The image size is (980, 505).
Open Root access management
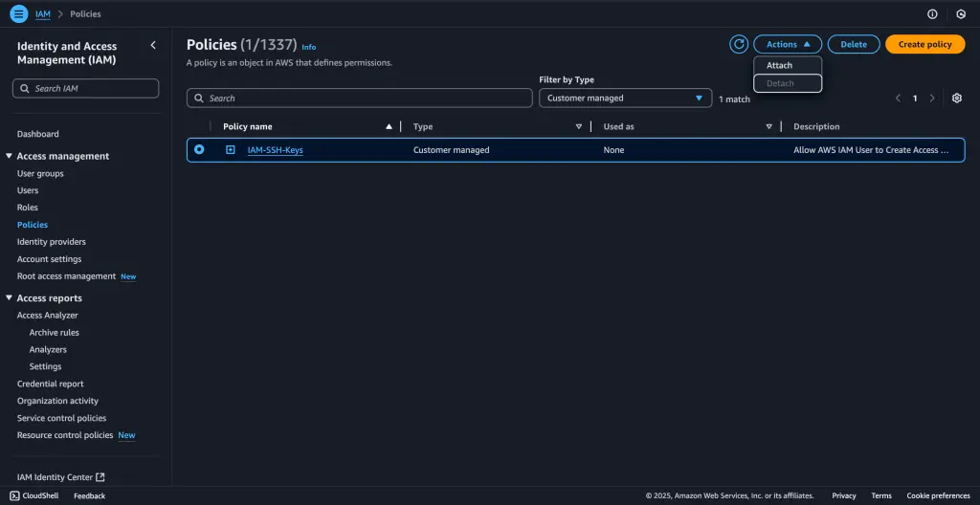(x=66, y=276)
